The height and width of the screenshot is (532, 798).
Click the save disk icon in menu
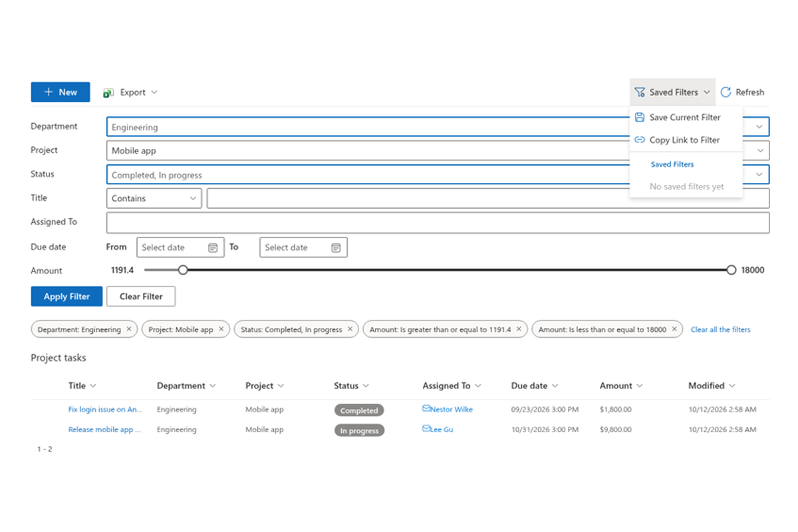coord(640,117)
